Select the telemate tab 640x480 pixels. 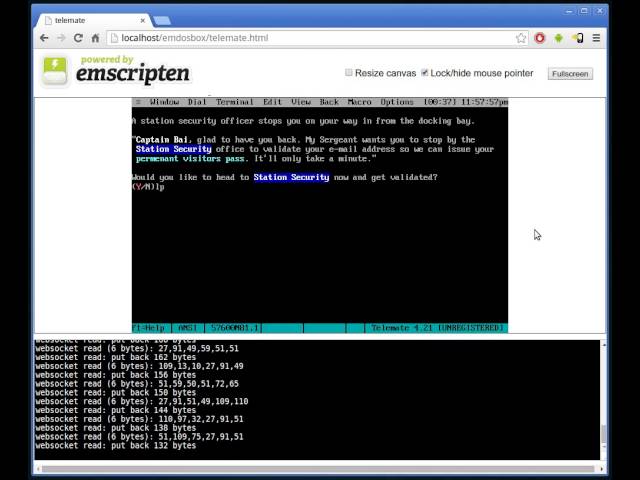(x=92, y=20)
